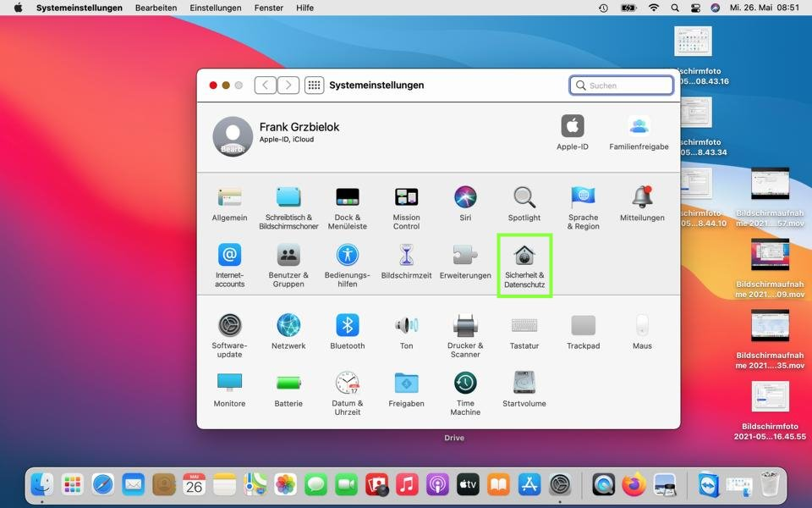Open Datum & Uhrzeit settings

(x=348, y=394)
